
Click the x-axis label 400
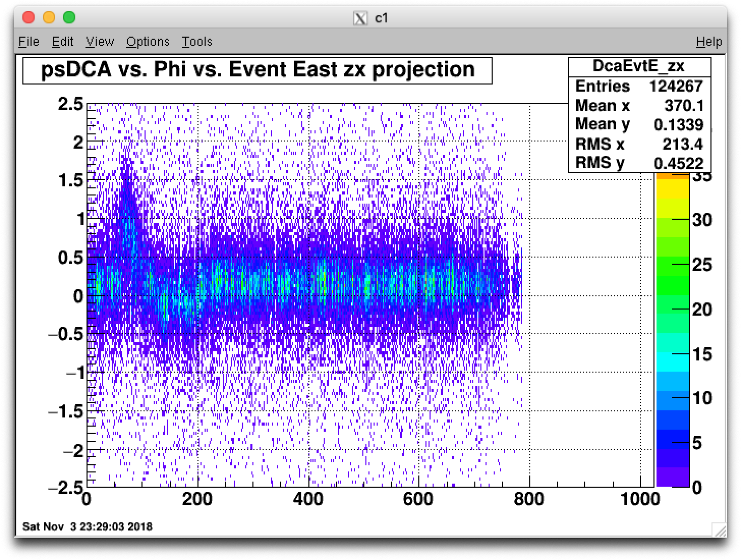click(x=308, y=499)
